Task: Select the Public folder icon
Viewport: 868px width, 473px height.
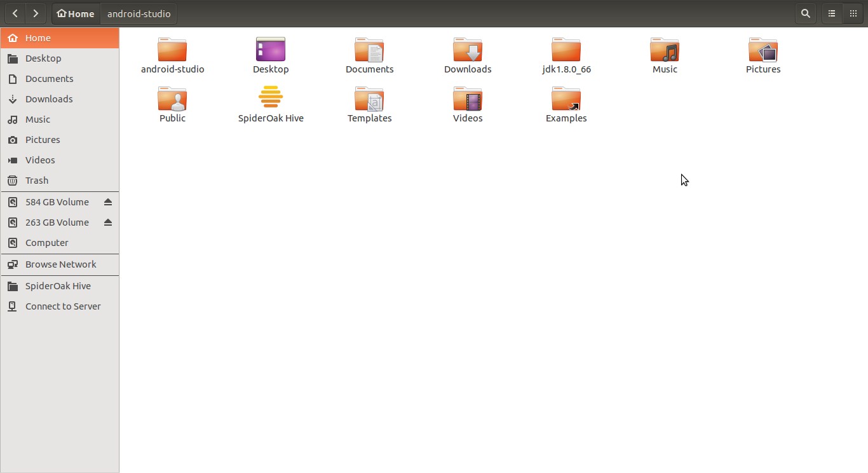Action: [x=172, y=99]
